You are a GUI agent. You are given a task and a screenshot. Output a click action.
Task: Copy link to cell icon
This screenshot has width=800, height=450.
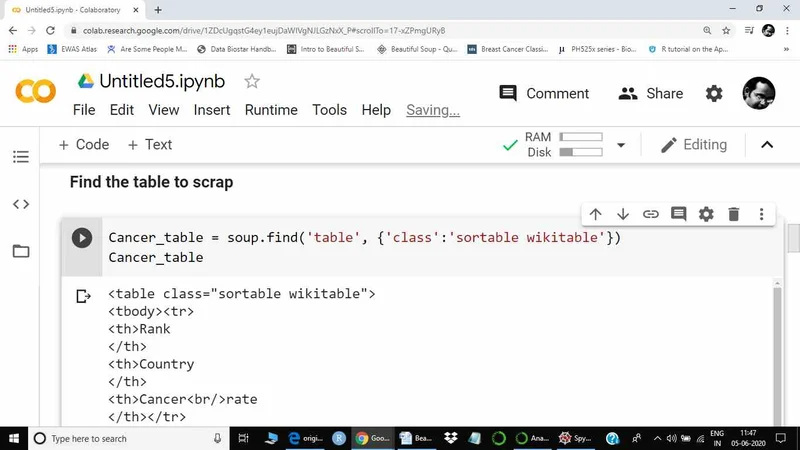[x=651, y=214]
